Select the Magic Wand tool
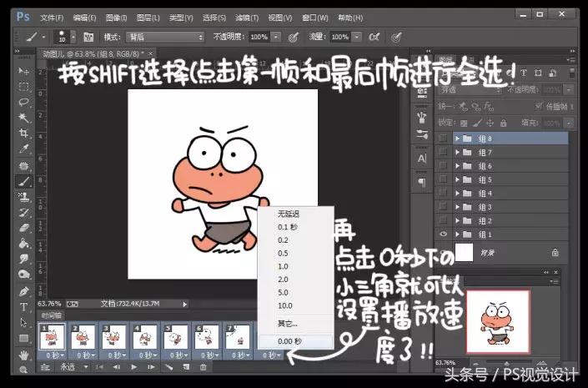The image size is (588, 388). click(24, 118)
